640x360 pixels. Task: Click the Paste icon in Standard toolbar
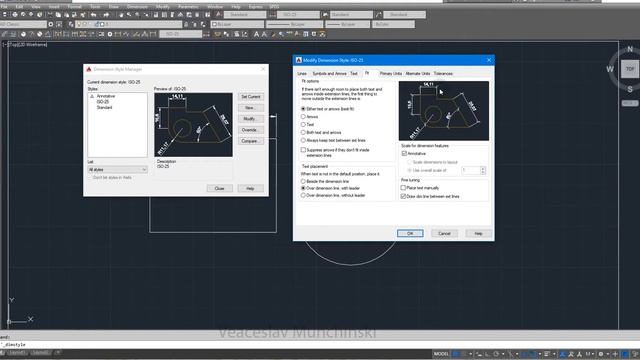coord(67,15)
